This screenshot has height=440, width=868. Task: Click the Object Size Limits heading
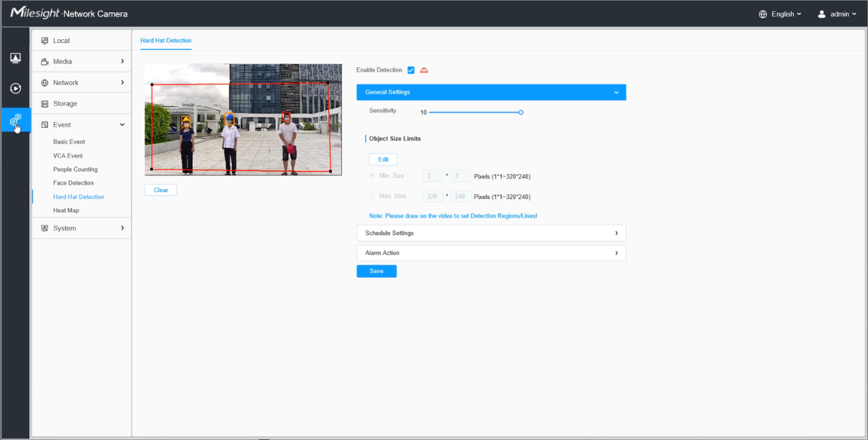coord(395,139)
